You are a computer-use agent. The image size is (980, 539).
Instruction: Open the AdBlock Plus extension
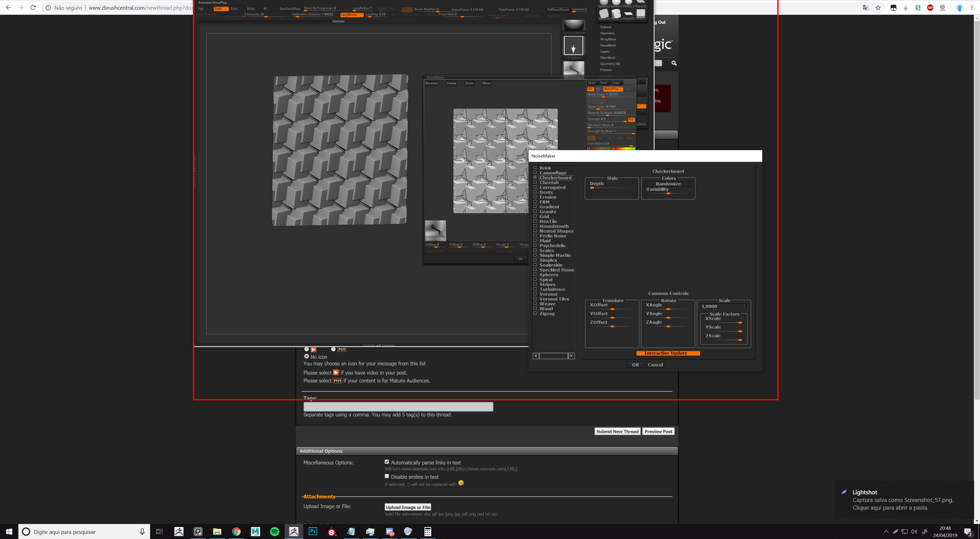point(930,8)
